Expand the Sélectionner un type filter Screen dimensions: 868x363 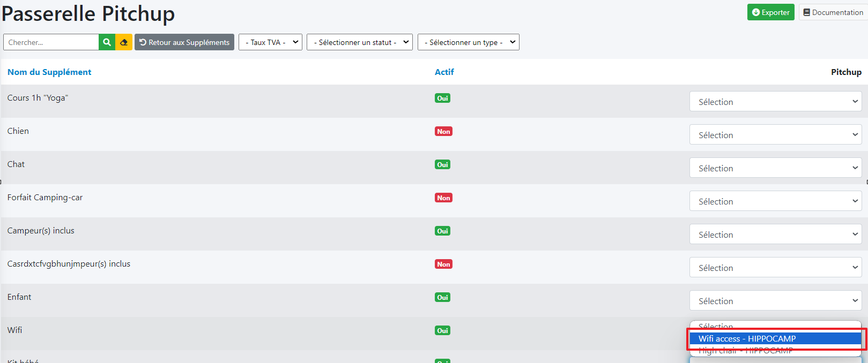click(468, 42)
